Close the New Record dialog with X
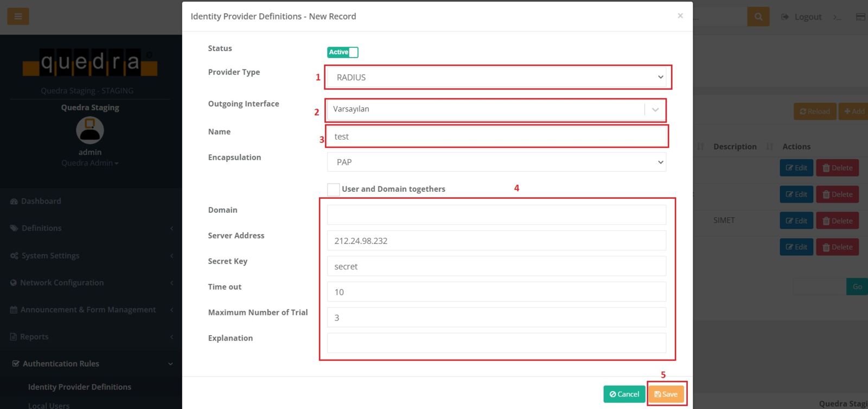This screenshot has width=868, height=409. [x=680, y=16]
